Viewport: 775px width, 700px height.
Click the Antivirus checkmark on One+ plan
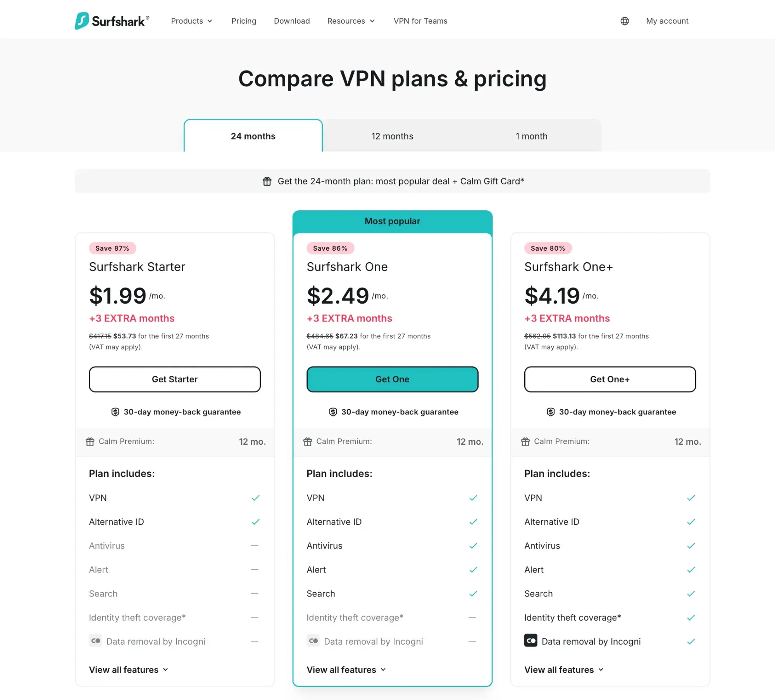691,546
